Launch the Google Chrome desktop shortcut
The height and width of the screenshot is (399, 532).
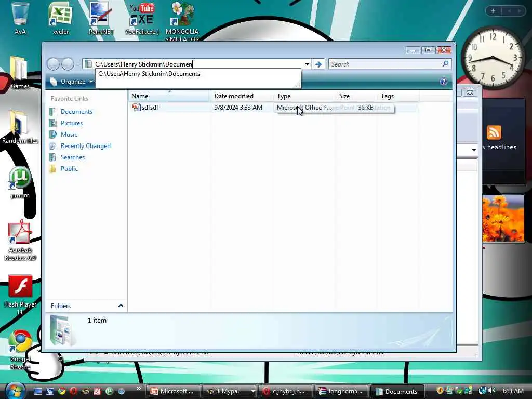(x=20, y=350)
